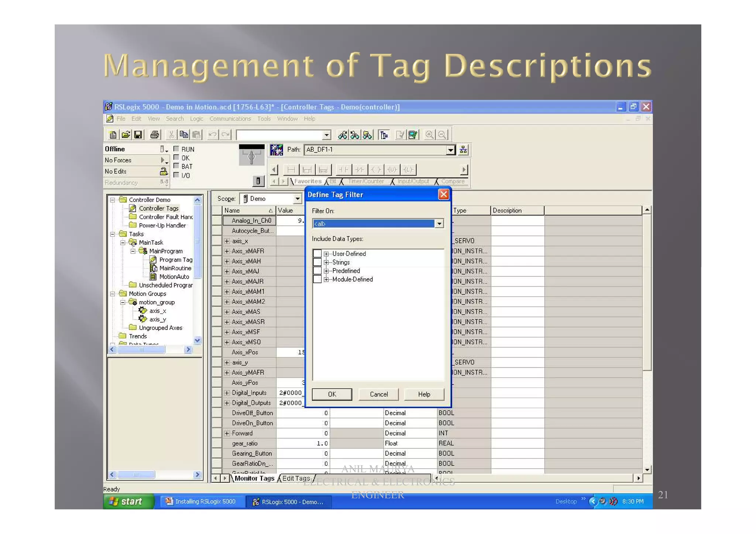Click OK in Define Tag Filter
Image resolution: width=756 pixels, height=534 pixels.
click(x=332, y=394)
